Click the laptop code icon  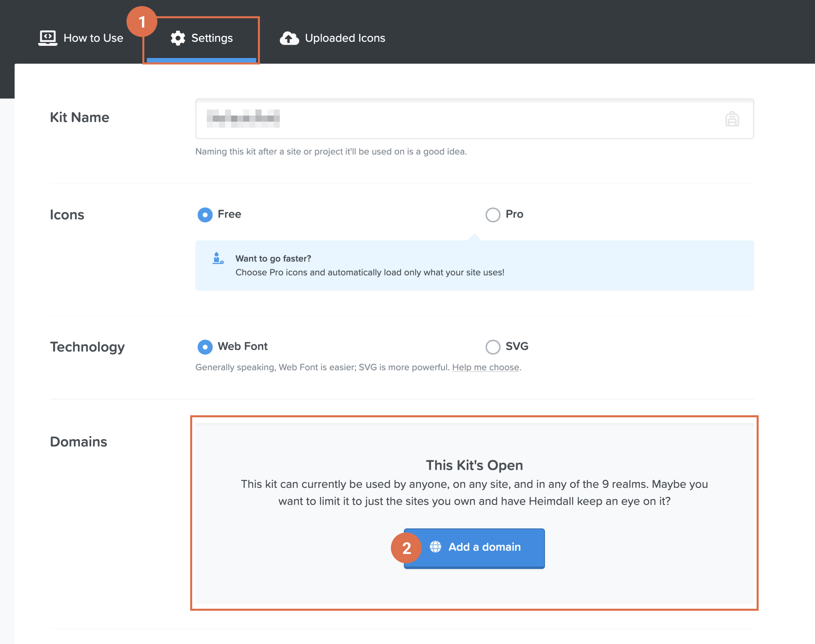click(x=48, y=38)
